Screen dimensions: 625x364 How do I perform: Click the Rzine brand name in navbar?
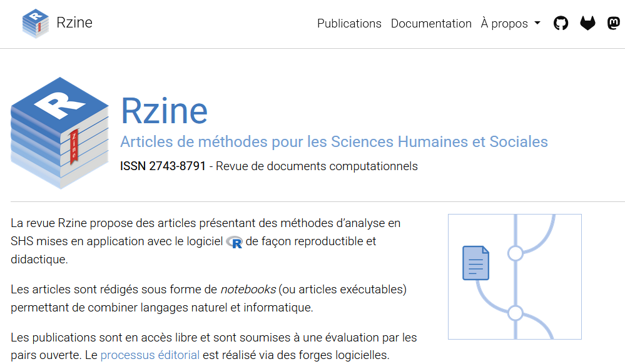pos(74,23)
